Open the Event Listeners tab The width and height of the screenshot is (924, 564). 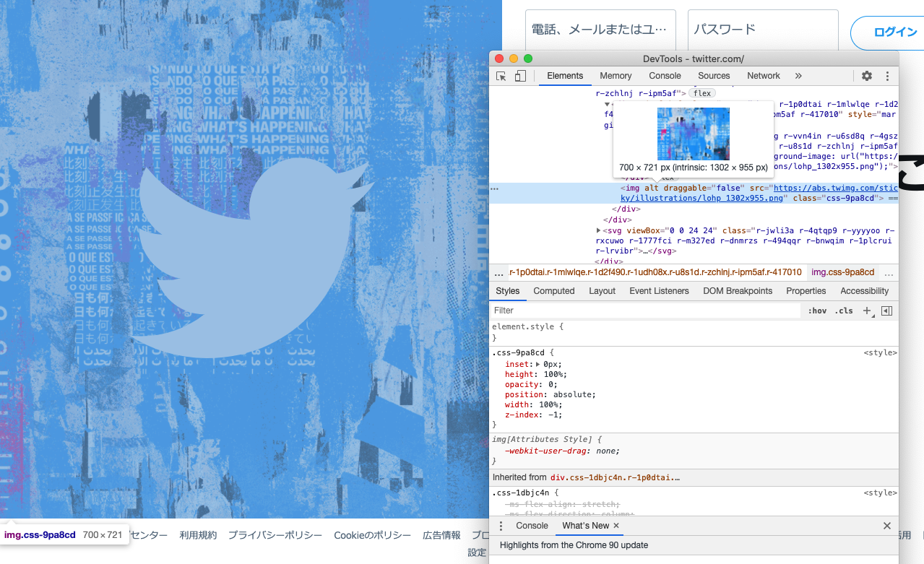click(659, 291)
